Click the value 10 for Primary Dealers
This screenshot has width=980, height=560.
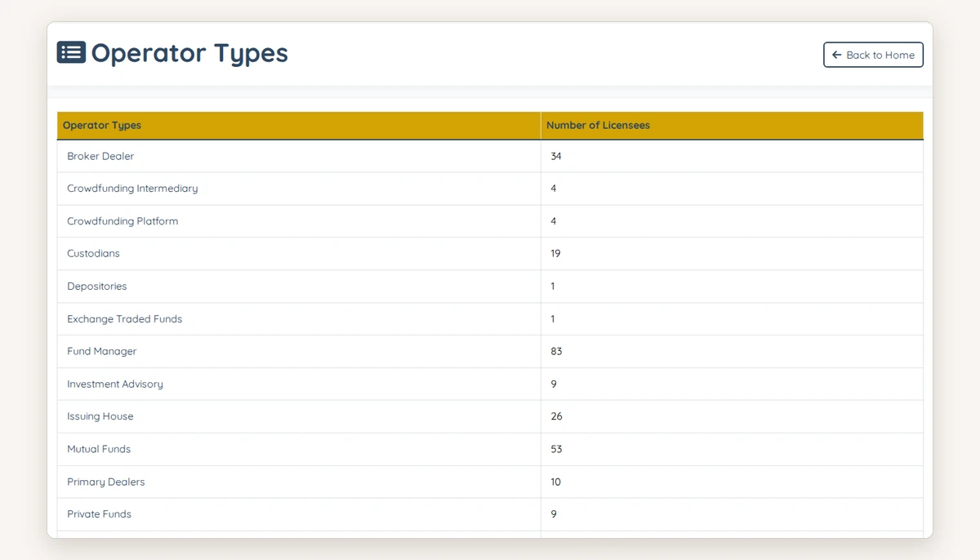[555, 482]
